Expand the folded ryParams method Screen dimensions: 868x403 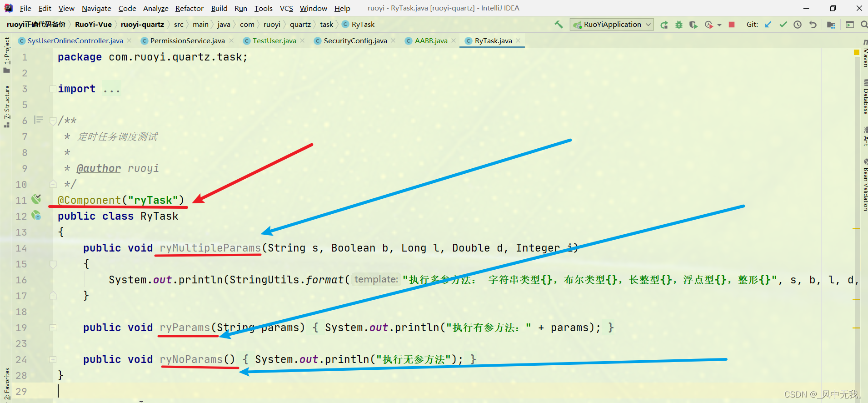point(53,328)
